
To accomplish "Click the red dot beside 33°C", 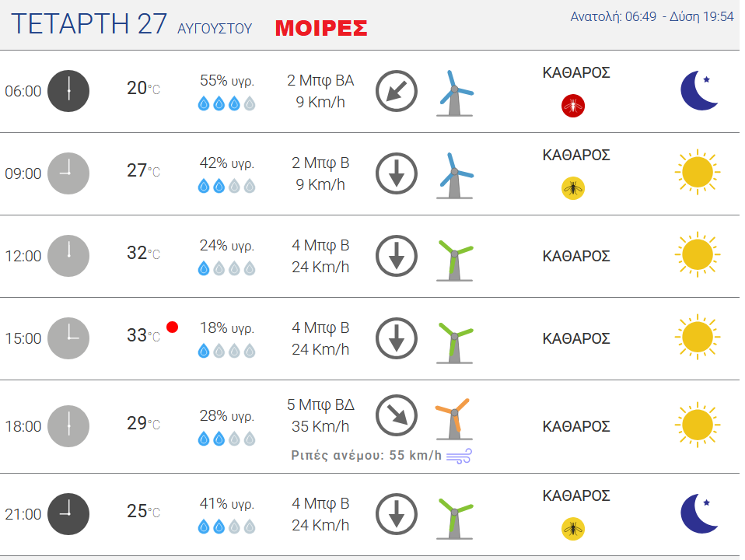I will click(172, 327).
